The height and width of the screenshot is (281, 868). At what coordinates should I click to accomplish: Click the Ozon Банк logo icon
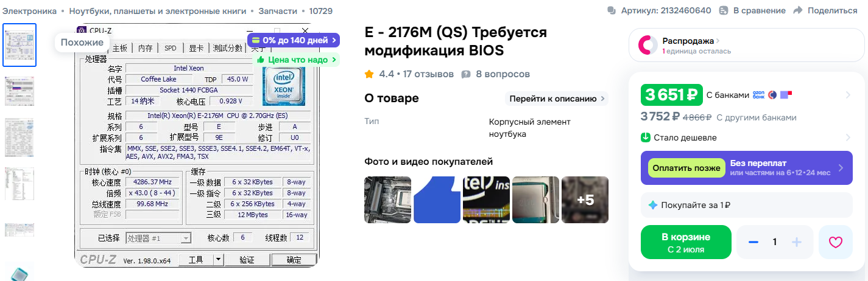click(759, 95)
